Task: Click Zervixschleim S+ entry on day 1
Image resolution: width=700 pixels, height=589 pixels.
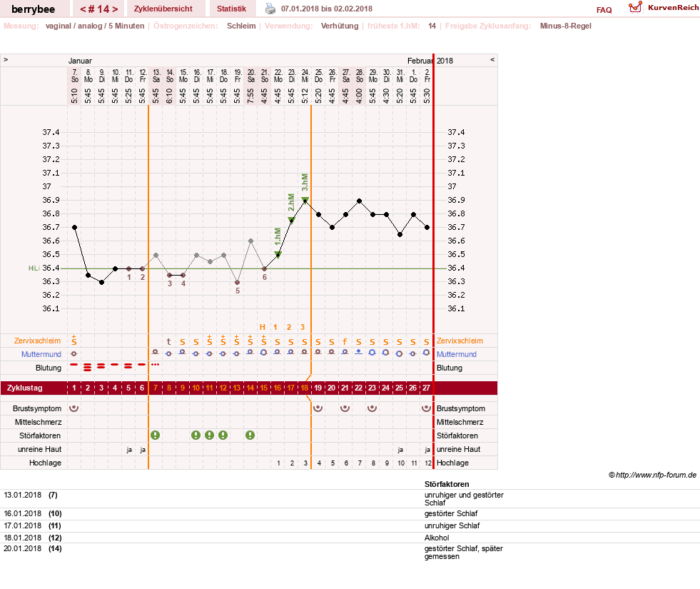Action: tap(74, 341)
